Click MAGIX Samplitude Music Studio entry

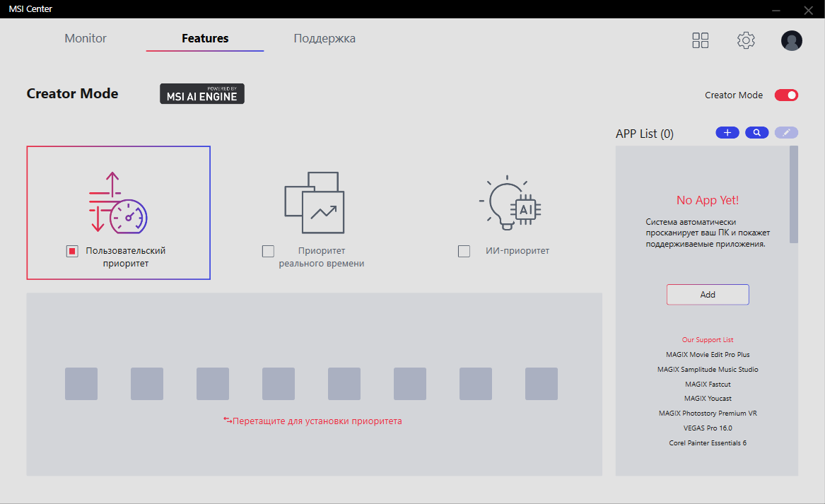point(708,369)
